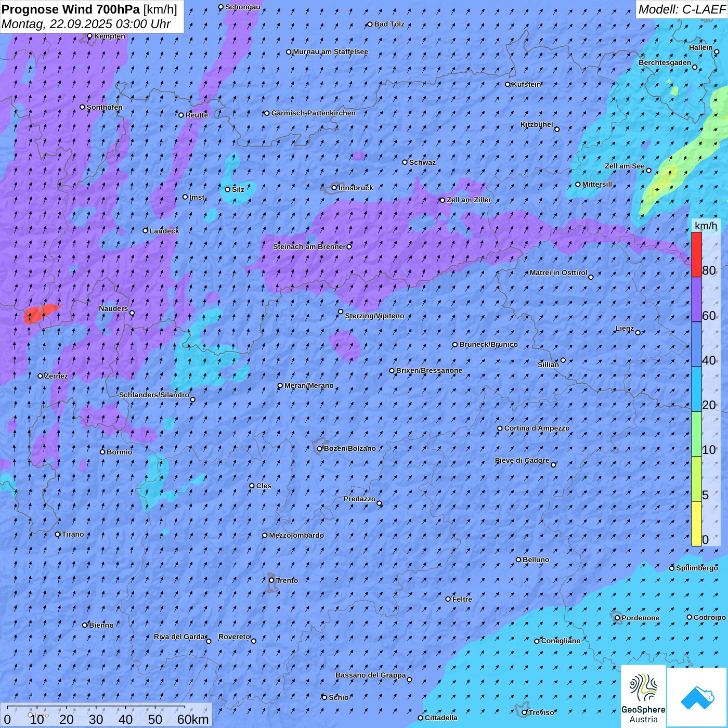
Task: Click the Imst city label
Action: click(x=197, y=197)
